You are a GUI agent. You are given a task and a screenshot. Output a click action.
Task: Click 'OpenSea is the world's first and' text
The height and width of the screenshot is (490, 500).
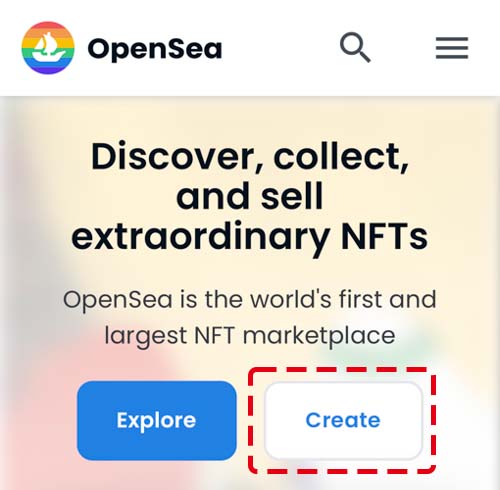[x=250, y=300]
